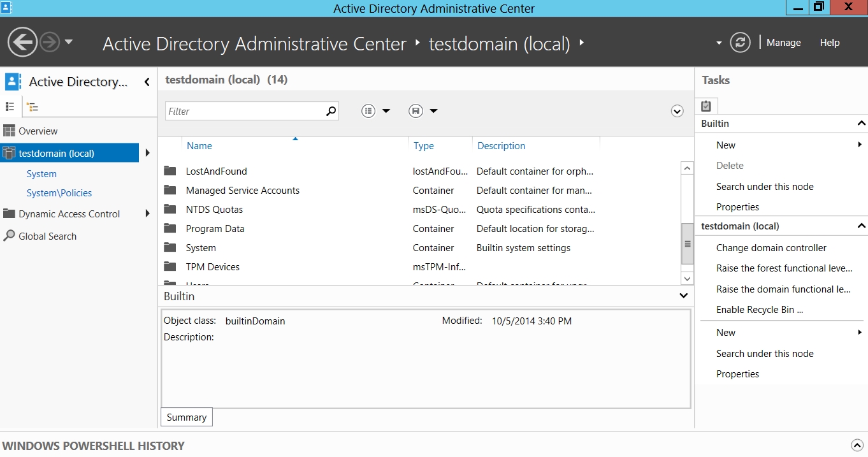Click the Active Directory app icon in navigation pane

13,82
